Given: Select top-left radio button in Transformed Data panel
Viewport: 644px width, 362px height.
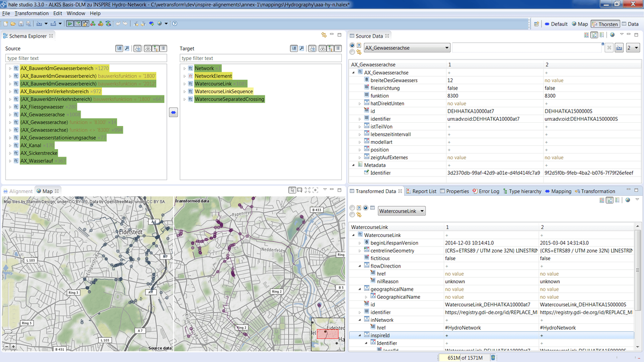Looking at the screenshot, I should point(352,208).
